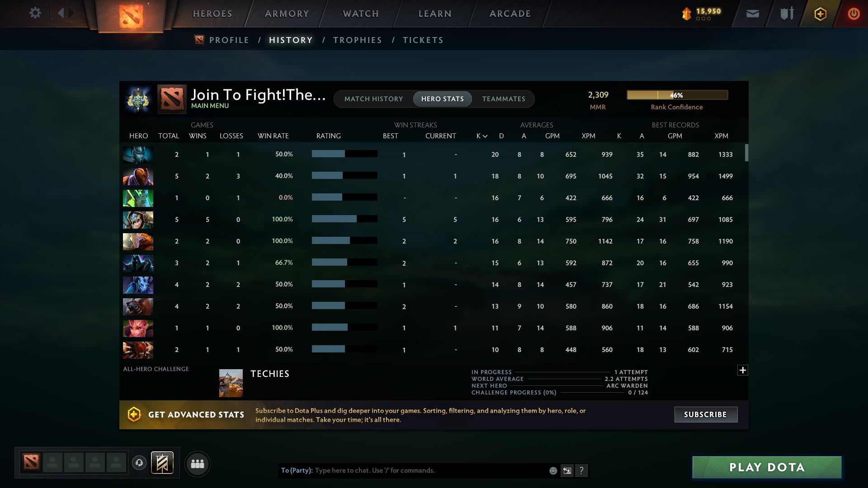Image resolution: width=868 pixels, height=488 pixels.
Task: Expand the all-hero challenge with the plus
Action: [x=743, y=370]
